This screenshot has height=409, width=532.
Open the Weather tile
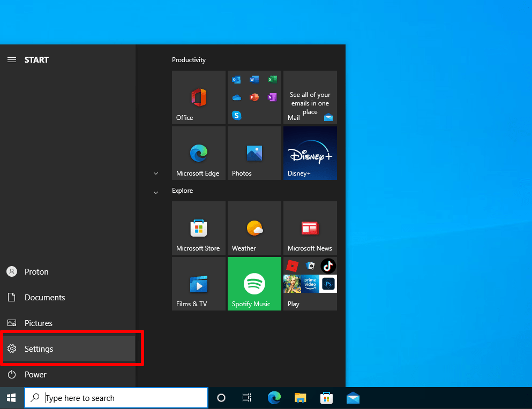(254, 228)
